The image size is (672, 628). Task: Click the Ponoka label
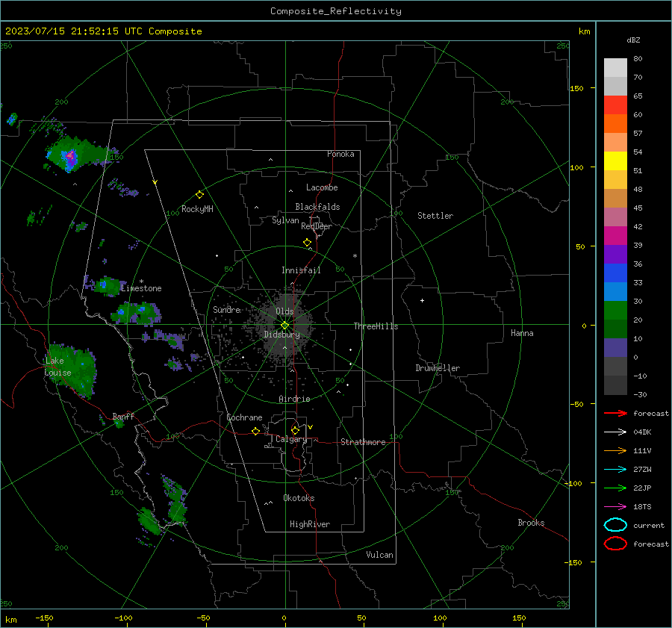tap(340, 154)
